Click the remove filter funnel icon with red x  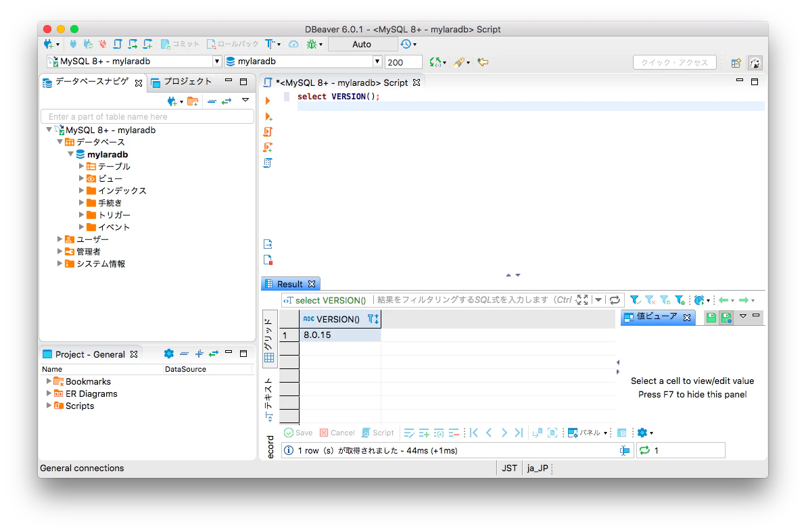tap(650, 300)
